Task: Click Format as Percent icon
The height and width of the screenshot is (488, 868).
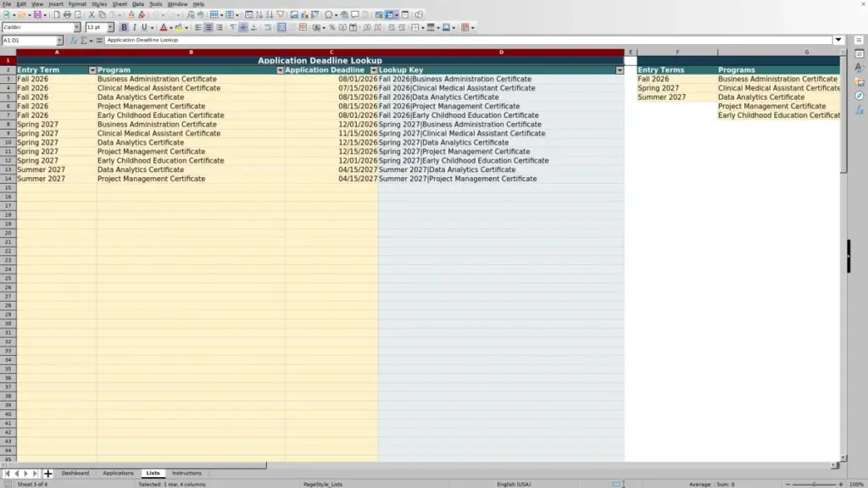Action: click(x=332, y=27)
